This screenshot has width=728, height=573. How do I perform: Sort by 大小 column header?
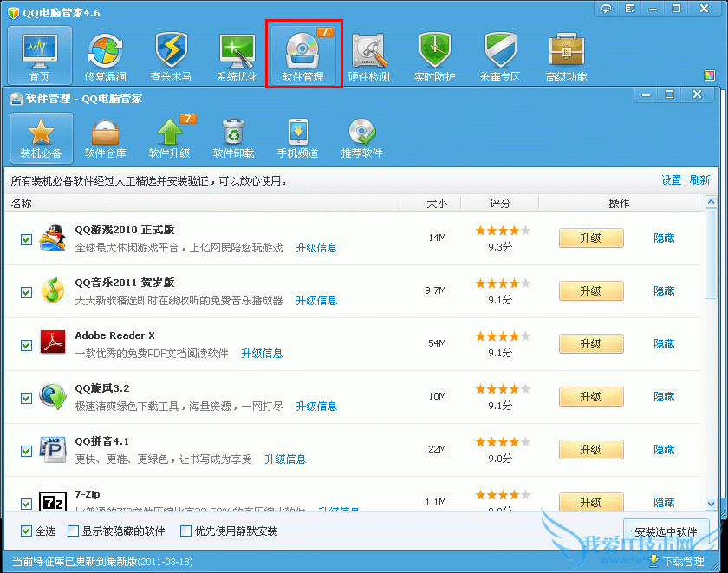click(431, 204)
